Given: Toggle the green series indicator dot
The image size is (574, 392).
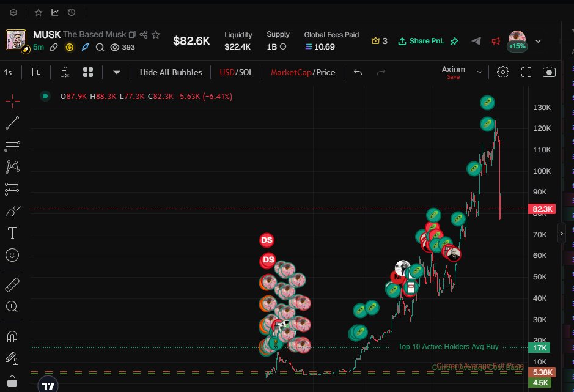Looking at the screenshot, I should tap(45, 97).
